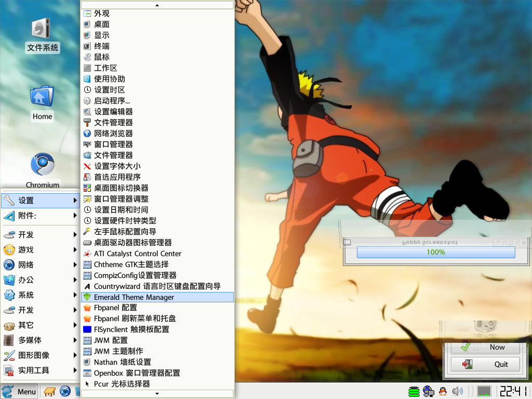Click the menu scroll-up arrow
The height and width of the screenshot is (399, 532).
pyautogui.click(x=157, y=5)
